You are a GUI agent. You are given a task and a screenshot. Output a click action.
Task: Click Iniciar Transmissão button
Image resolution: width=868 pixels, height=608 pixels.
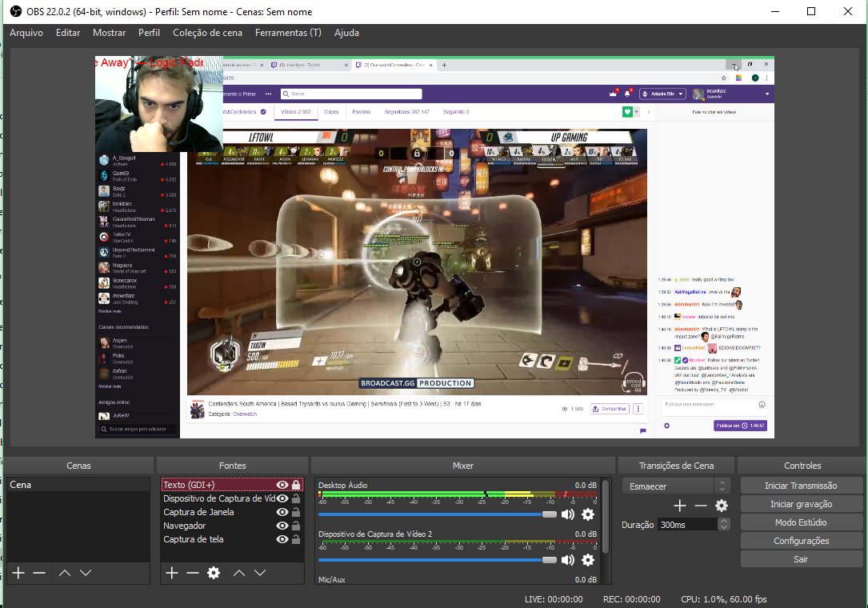point(801,486)
